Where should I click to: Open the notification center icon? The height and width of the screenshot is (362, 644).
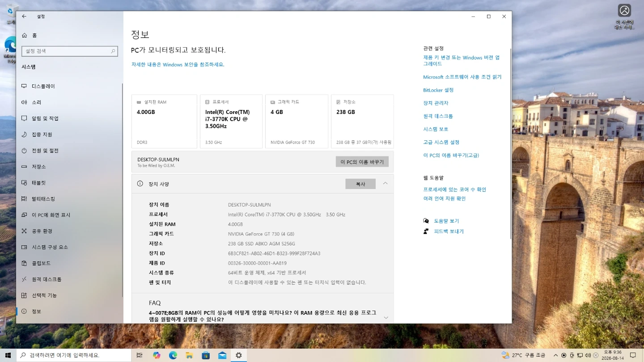click(x=633, y=355)
